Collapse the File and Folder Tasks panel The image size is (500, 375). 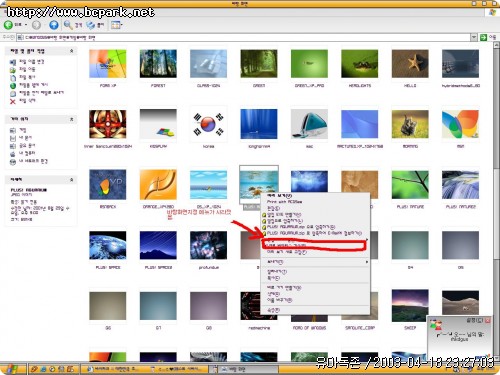pyautogui.click(x=71, y=51)
